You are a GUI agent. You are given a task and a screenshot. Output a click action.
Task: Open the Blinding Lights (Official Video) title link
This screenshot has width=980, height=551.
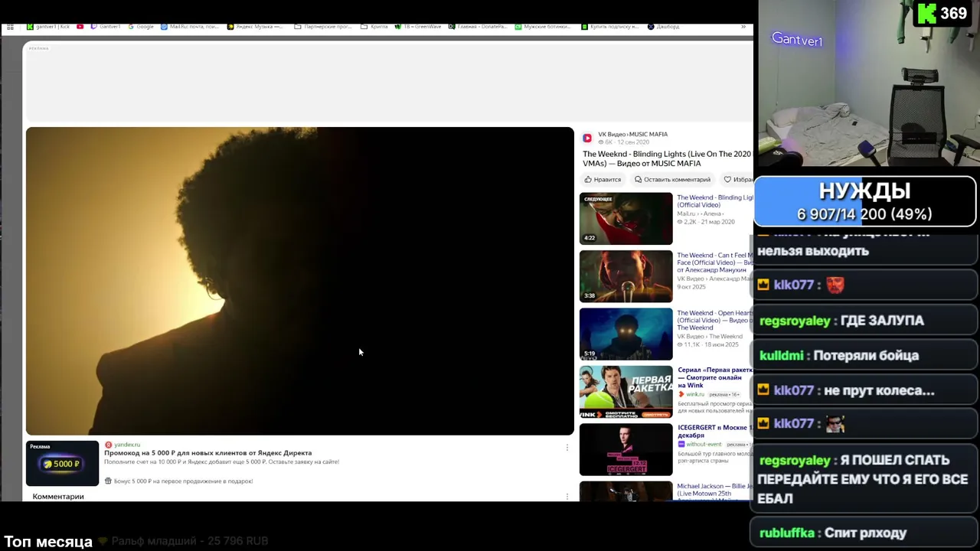(714, 201)
